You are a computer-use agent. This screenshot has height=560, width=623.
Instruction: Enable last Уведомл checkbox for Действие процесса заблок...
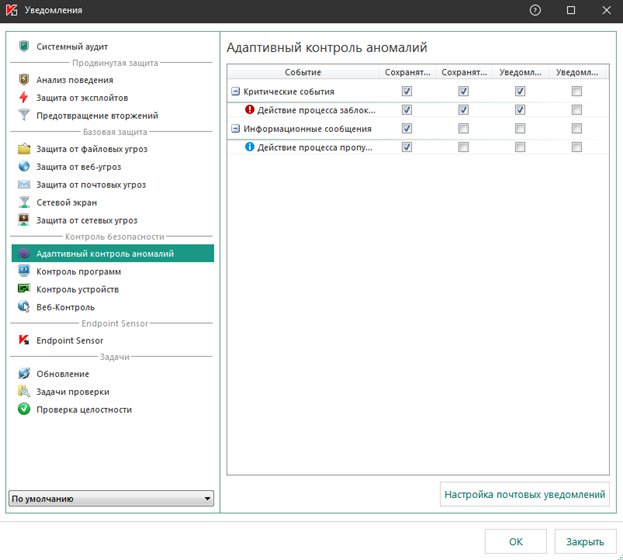pos(577,110)
